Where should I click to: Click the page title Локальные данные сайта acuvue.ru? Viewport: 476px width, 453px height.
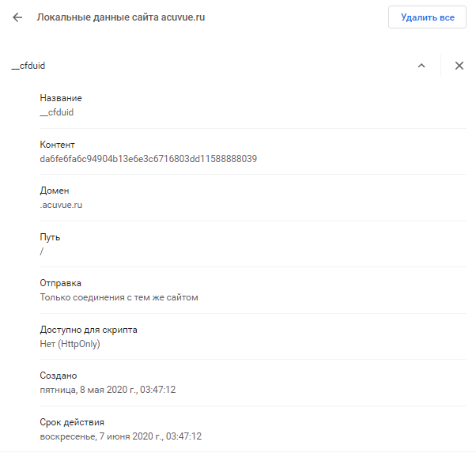(x=121, y=17)
